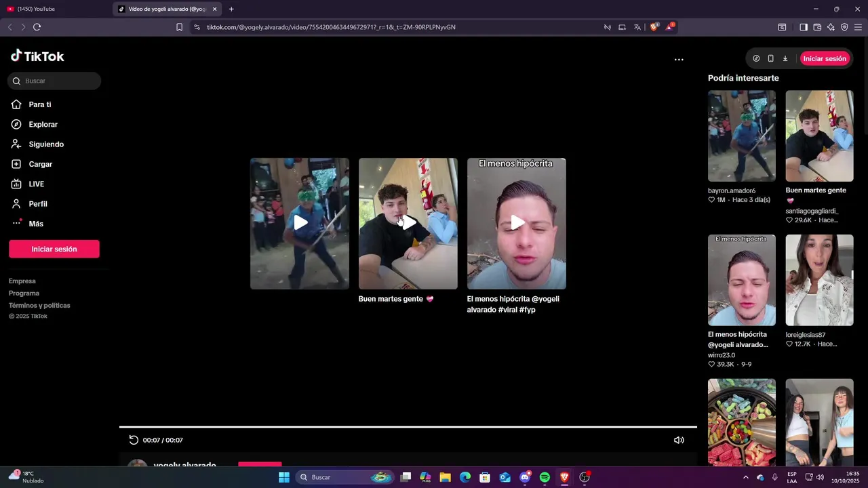868x488 pixels.
Task: Open wirro23.0 suggested video thumbnail
Action: 742,280
